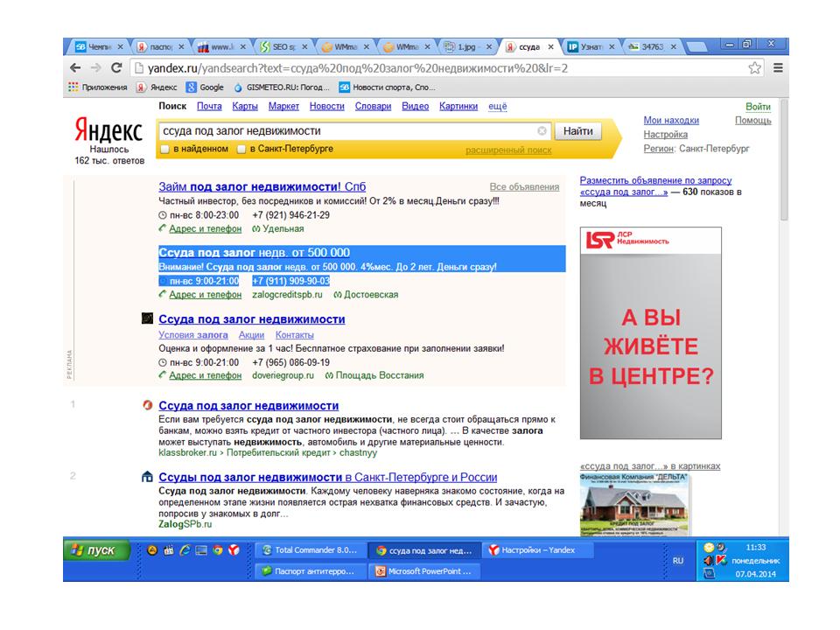Launch Chrome from the quick launch bar
The height and width of the screenshot is (630, 840).
tap(218, 550)
